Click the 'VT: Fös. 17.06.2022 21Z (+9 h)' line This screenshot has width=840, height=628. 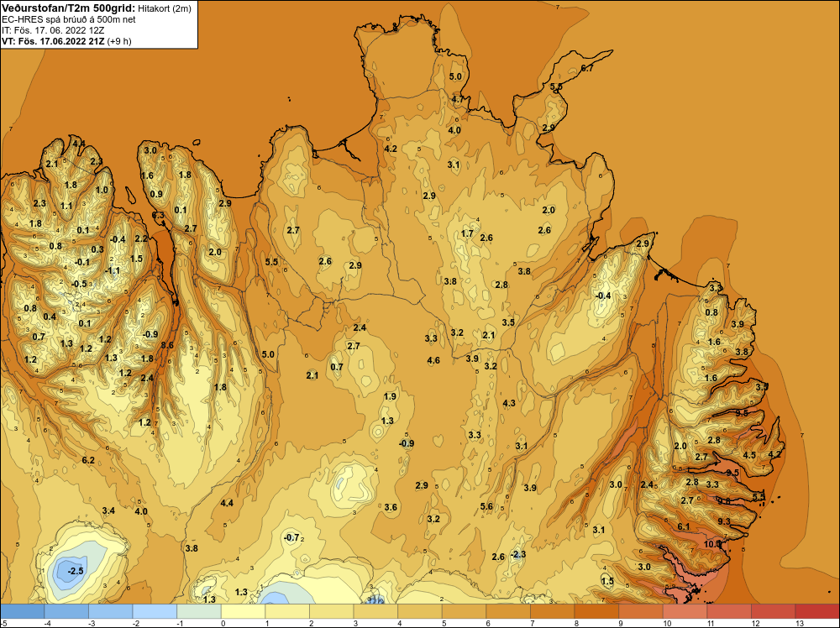click(x=66, y=40)
